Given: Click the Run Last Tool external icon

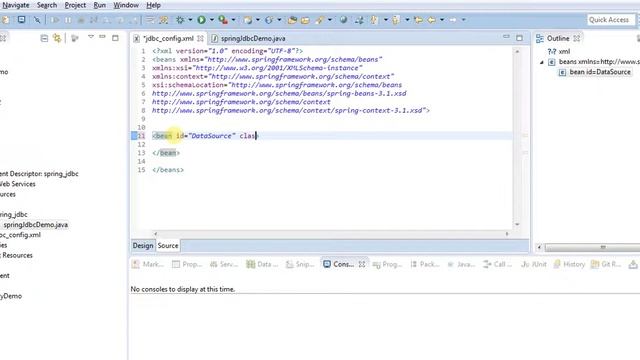Looking at the screenshot, I should point(223,20).
